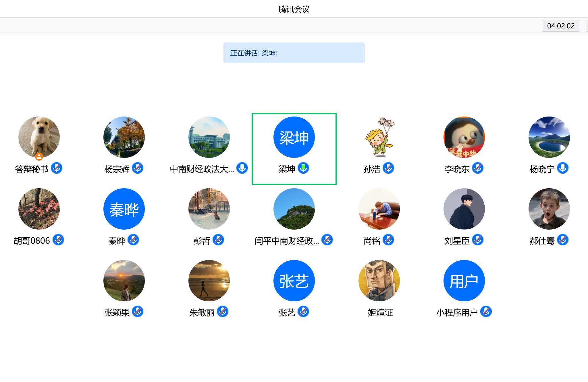The image size is (588, 382).
Task: Click 小程序用户's muted microphone icon
Action: click(486, 312)
